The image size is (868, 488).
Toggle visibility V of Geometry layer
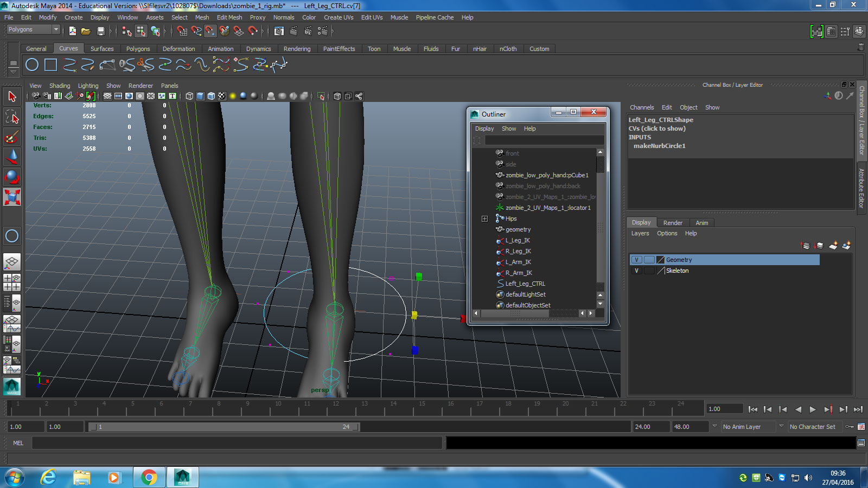[x=636, y=260]
